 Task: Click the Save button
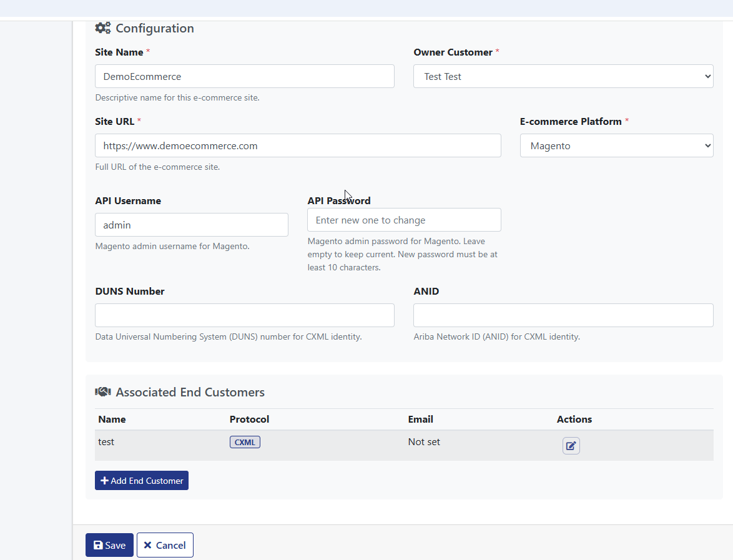pyautogui.click(x=109, y=544)
